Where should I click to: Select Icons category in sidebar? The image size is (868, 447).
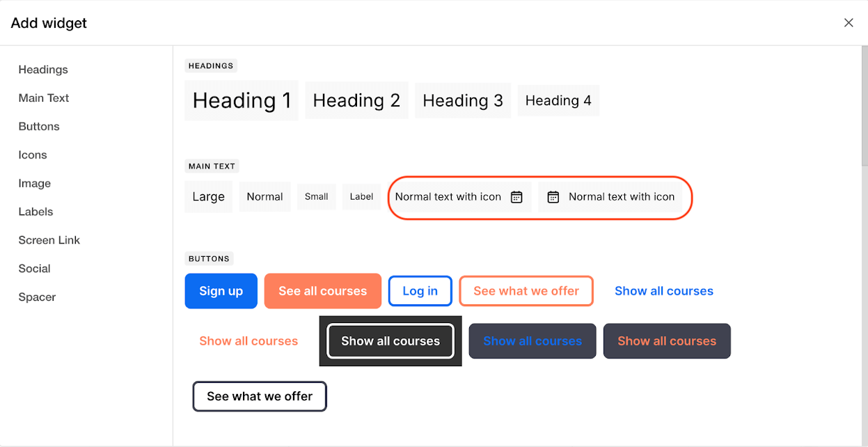coord(33,155)
